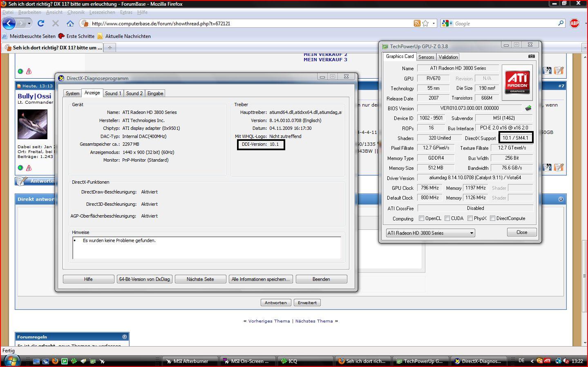Open the Adblock Plus ABP icon
Viewport: 588px width, 367px height.
coord(575,23)
